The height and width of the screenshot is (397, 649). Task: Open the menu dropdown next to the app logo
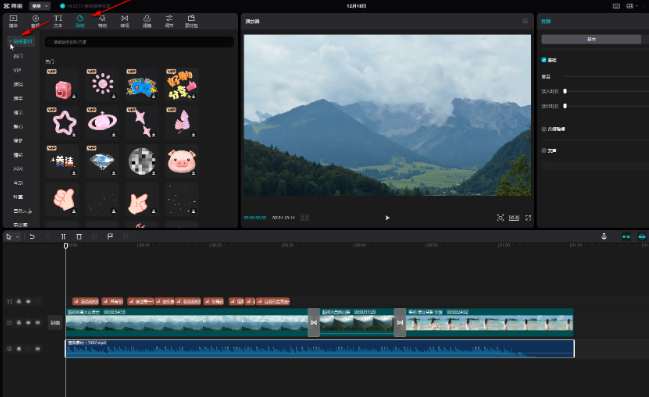(x=40, y=6)
